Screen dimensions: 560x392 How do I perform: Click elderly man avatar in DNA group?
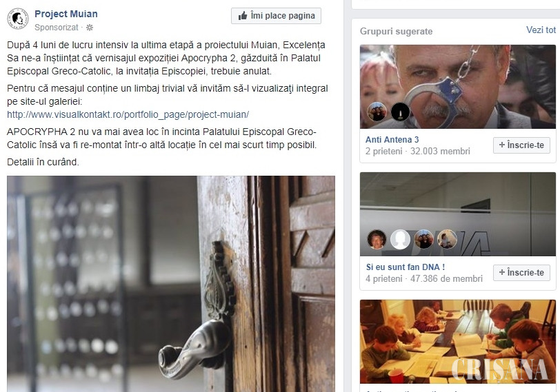(377, 239)
